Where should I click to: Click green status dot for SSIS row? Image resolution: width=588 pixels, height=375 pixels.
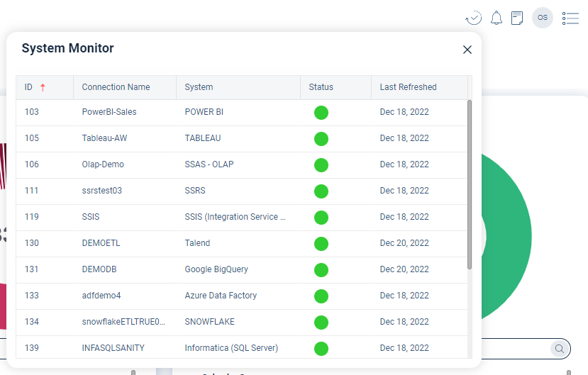(321, 218)
